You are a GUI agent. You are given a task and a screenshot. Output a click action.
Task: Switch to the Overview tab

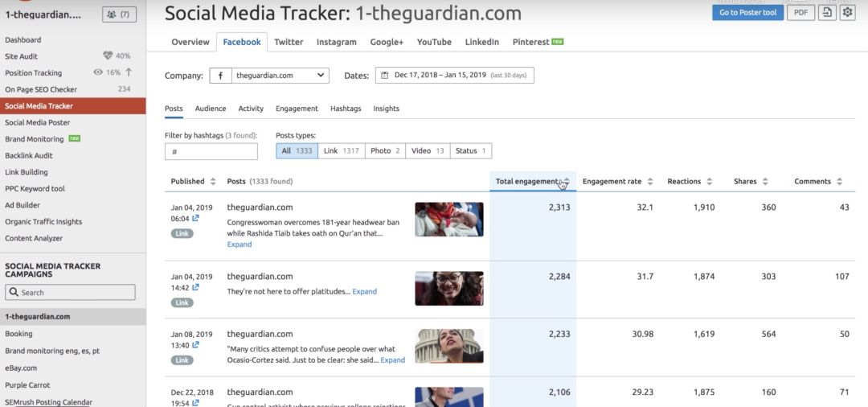tap(190, 42)
